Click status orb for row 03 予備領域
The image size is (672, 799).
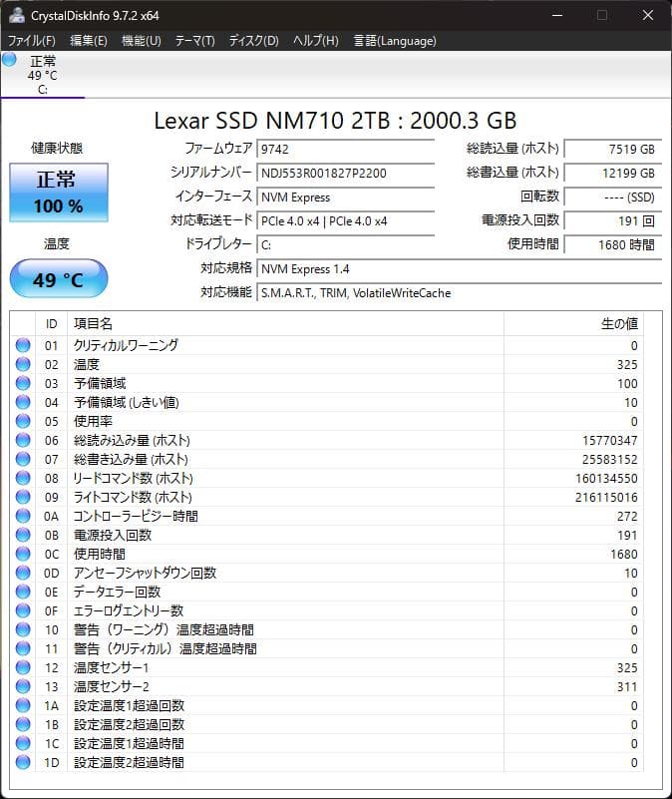coord(23,383)
